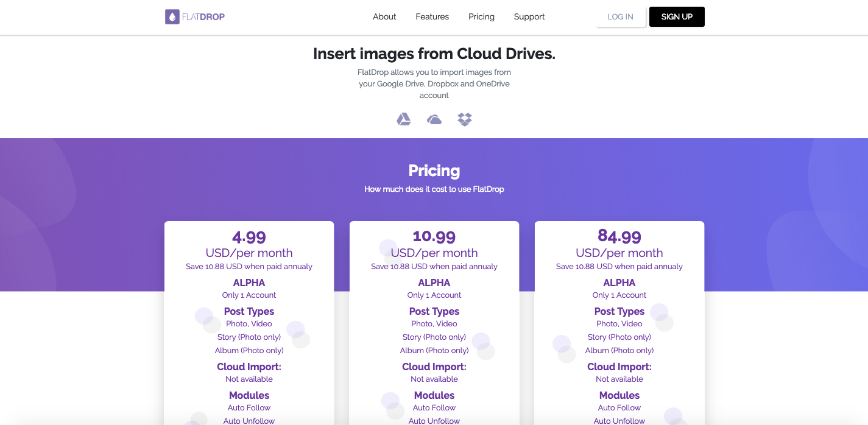This screenshot has width=868, height=425.
Task: Click "Save 10.88 USD" text in the 10.99 card
Action: (x=434, y=267)
